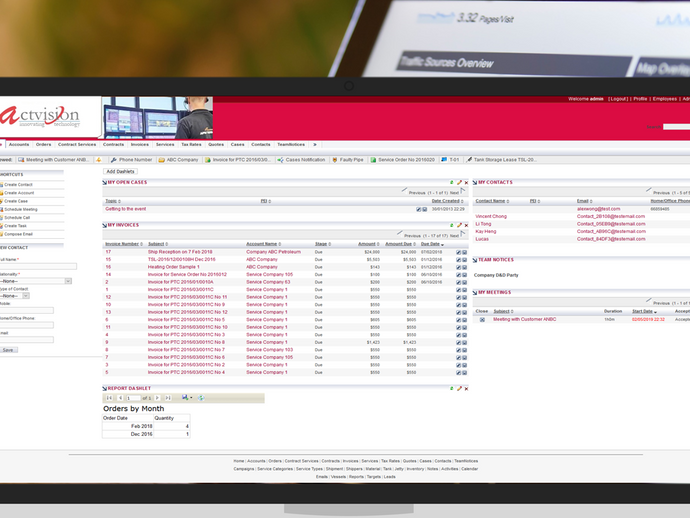Click edit icon for invoice 17 row

(458, 252)
